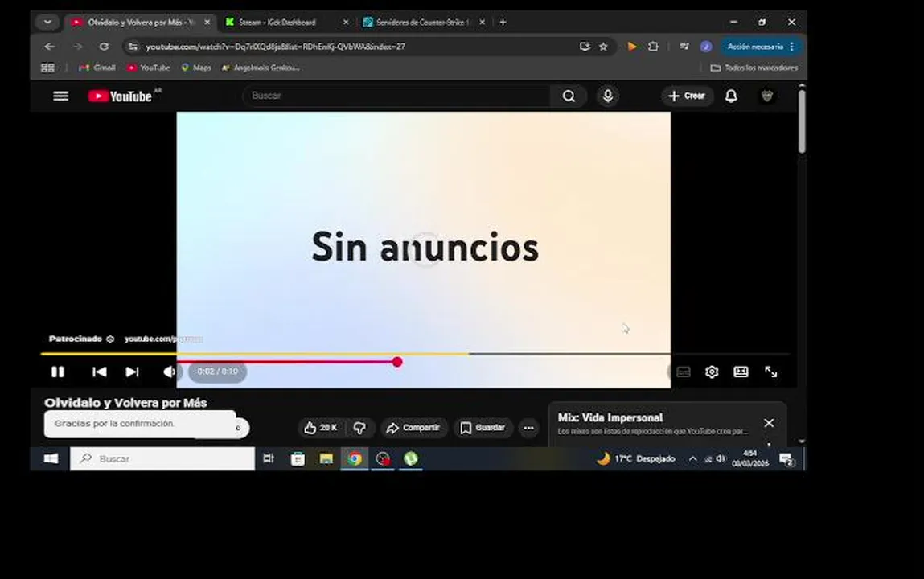The image size is (924, 579).
Task: Switch to Servidores de Counter-Strike tab
Action: tap(425, 23)
